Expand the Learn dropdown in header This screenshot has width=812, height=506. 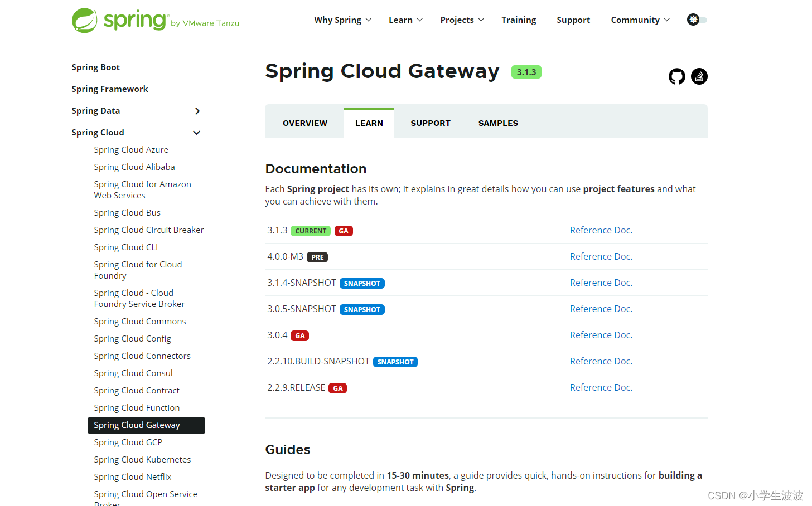405,20
